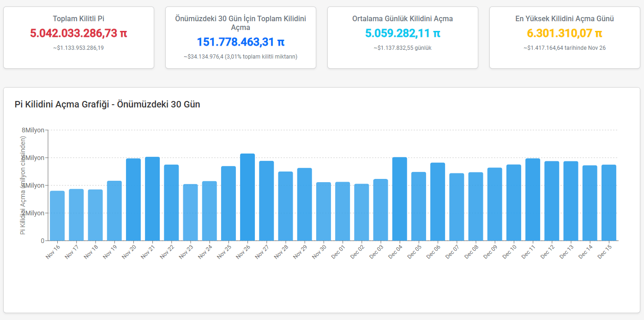Open the Toplam Kilitli Pi card
Screen dimensions: 644x320
(x=78, y=38)
